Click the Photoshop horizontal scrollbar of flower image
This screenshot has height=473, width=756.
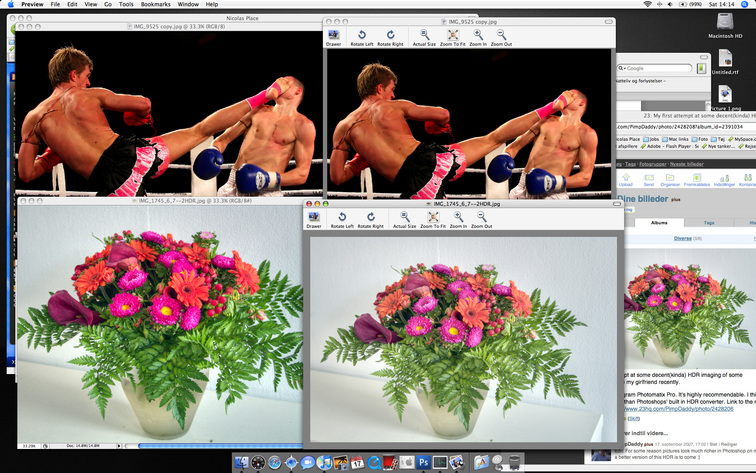point(220,446)
